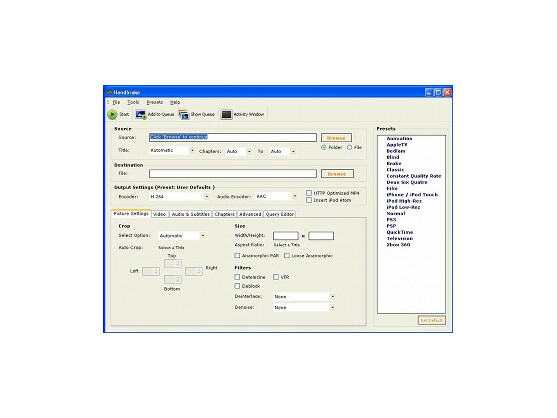Select the iPod Low-Rez preset
Screen dimensions: 557x418
[x=403, y=207]
